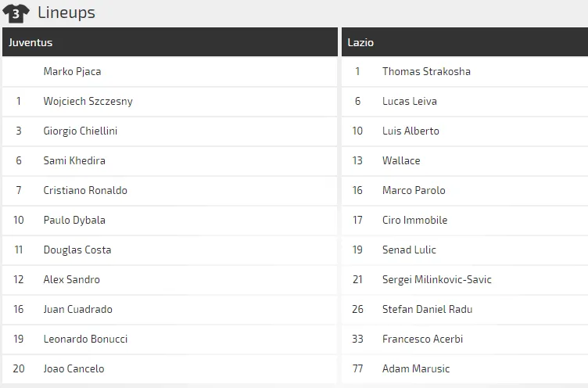Click the jersey icon beside Lineups

(16, 13)
